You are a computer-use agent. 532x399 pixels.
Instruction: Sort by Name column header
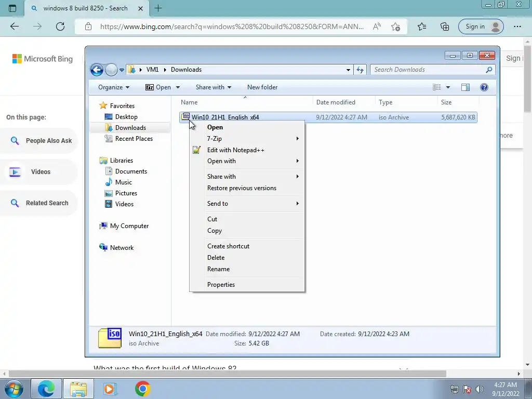[245, 102]
